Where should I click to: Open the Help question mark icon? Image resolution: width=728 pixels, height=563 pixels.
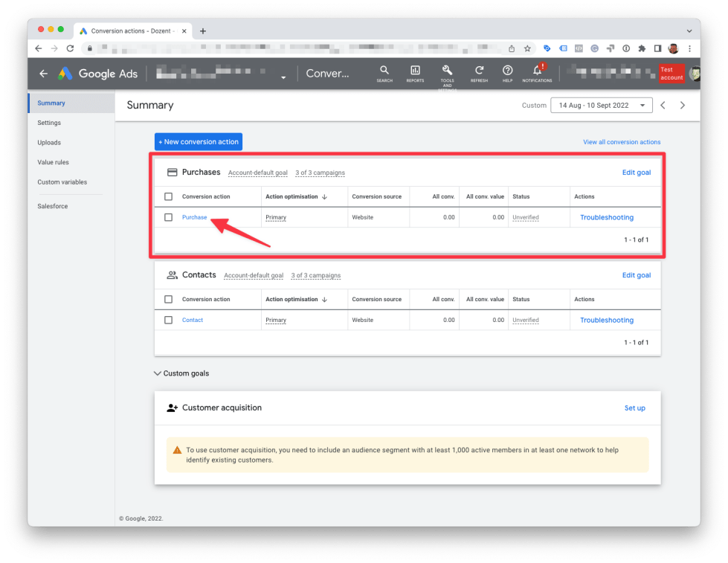point(507,71)
